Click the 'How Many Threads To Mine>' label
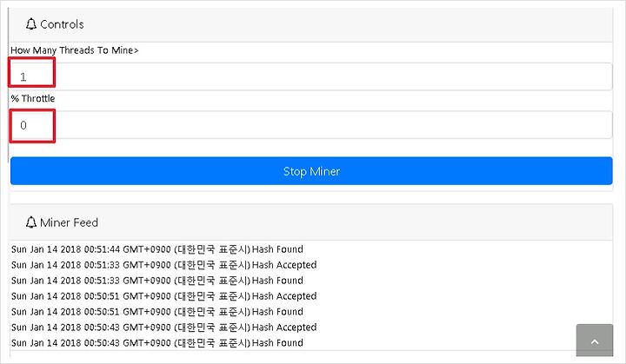The width and height of the screenshot is (626, 364). (75, 50)
